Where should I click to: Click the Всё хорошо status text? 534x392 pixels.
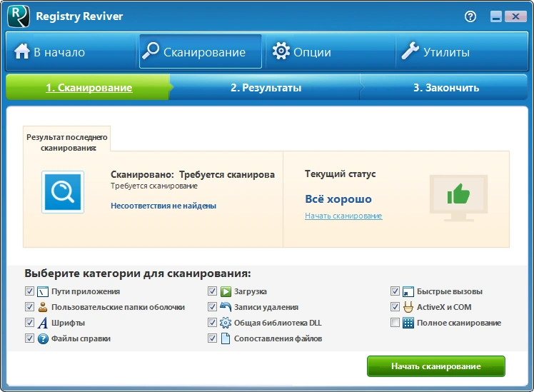[338, 199]
